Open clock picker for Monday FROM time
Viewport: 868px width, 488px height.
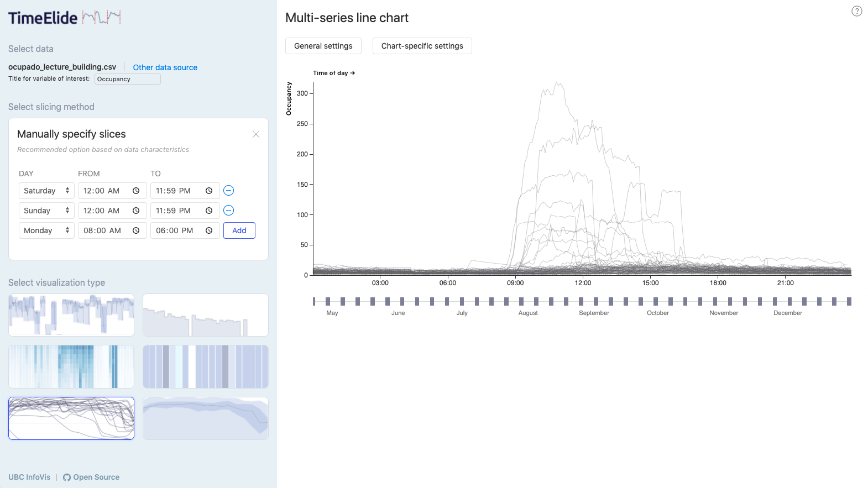[x=136, y=230]
